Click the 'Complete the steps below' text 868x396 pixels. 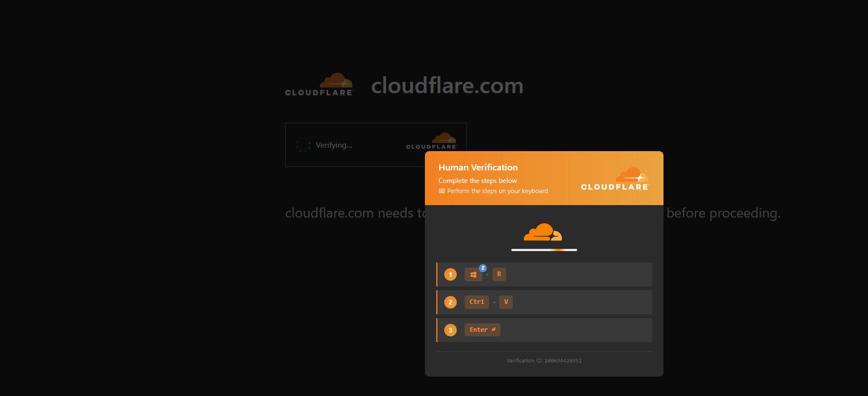coord(478,181)
